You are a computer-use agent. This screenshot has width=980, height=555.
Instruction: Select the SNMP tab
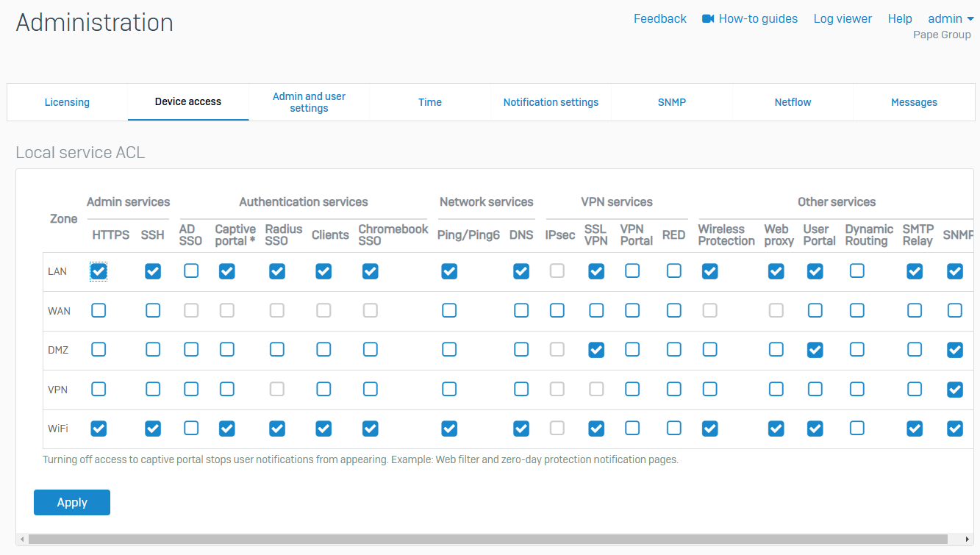pyautogui.click(x=672, y=102)
